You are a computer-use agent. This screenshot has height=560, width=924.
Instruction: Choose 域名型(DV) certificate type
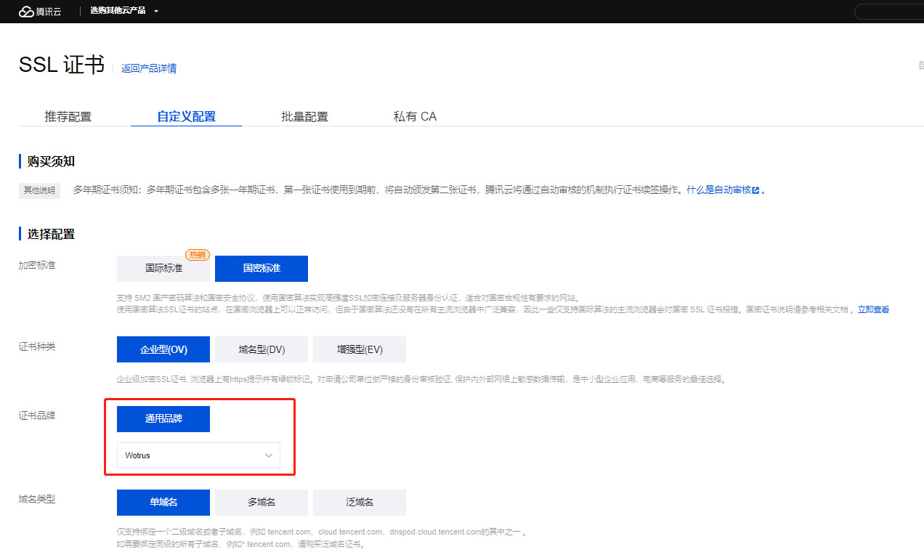point(262,349)
